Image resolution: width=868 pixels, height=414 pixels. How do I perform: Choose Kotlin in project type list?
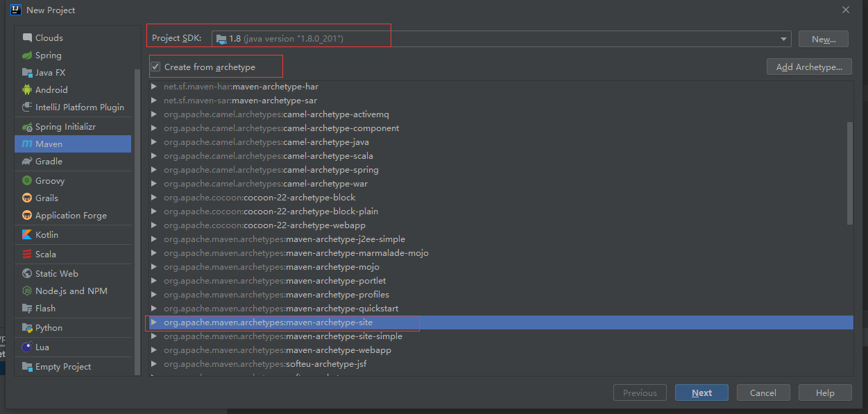(x=73, y=235)
